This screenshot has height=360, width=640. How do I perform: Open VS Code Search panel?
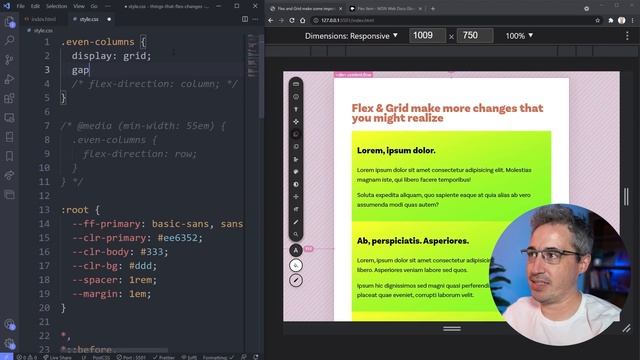9,40
